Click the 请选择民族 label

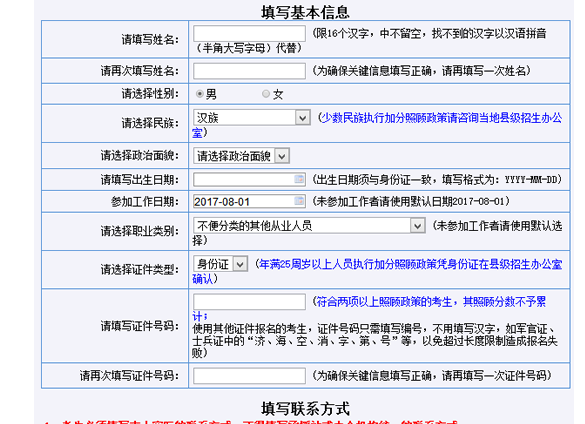click(x=150, y=123)
